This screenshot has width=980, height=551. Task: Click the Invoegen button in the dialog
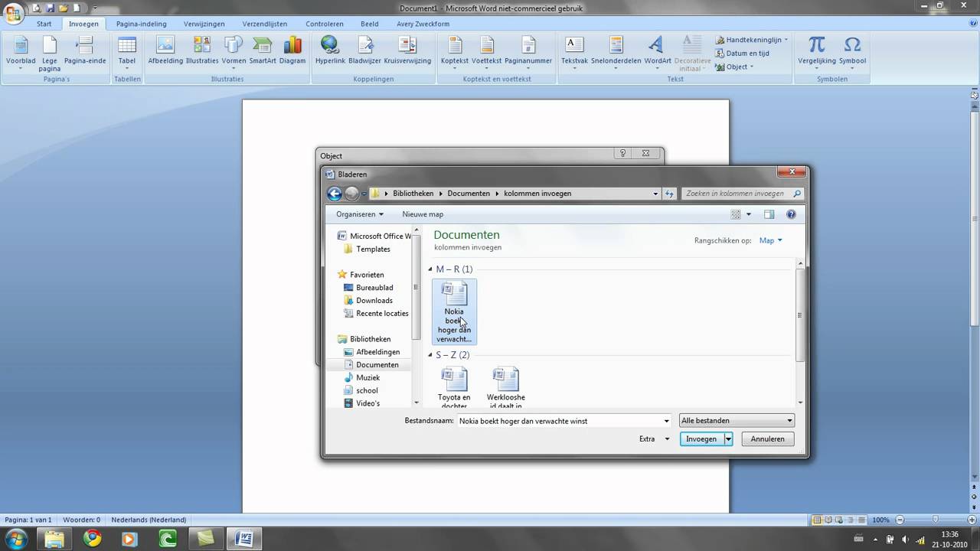[x=701, y=439]
